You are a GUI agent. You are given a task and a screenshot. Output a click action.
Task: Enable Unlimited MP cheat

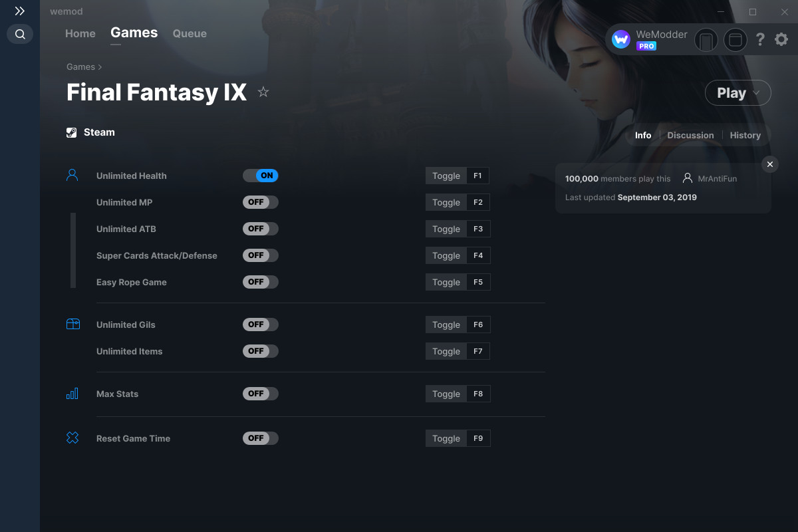pyautogui.click(x=261, y=202)
